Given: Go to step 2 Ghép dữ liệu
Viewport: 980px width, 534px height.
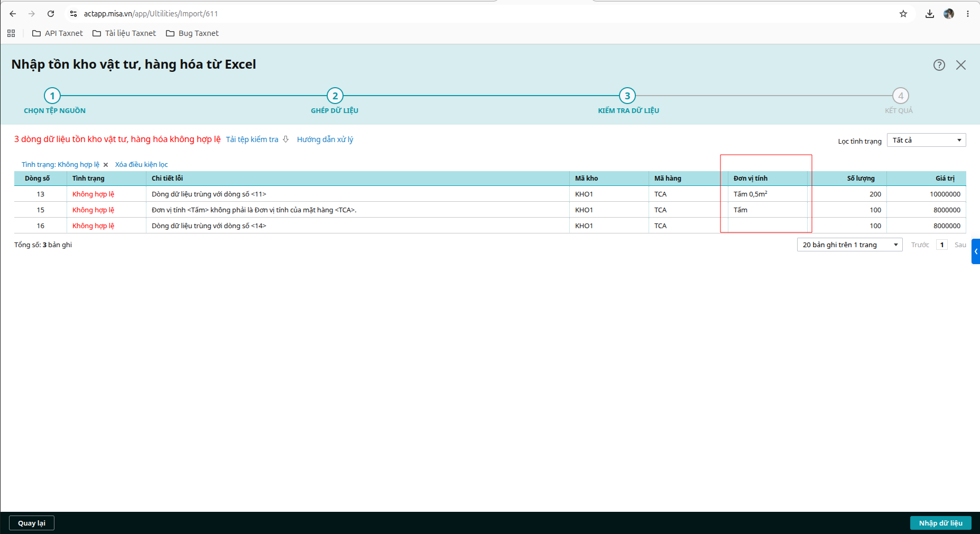Looking at the screenshot, I should click(x=335, y=96).
